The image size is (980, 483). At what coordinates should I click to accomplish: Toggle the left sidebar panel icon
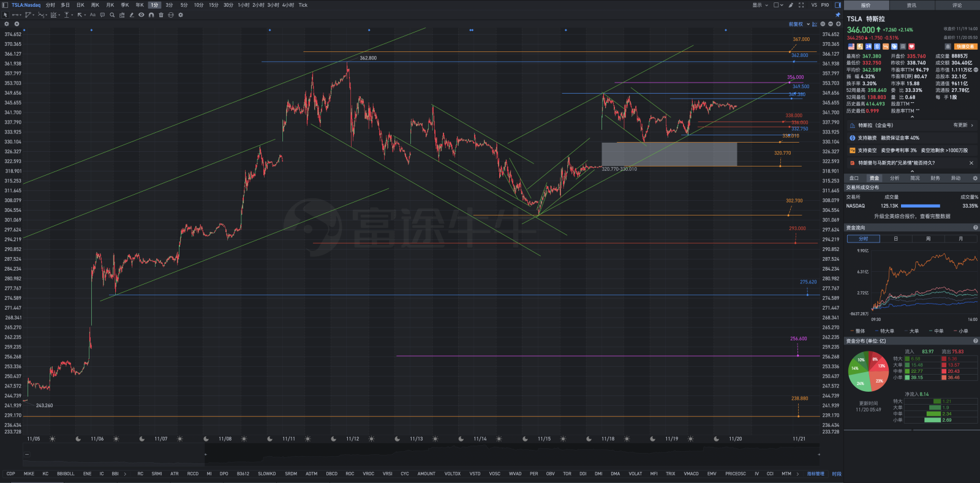pos(6,5)
